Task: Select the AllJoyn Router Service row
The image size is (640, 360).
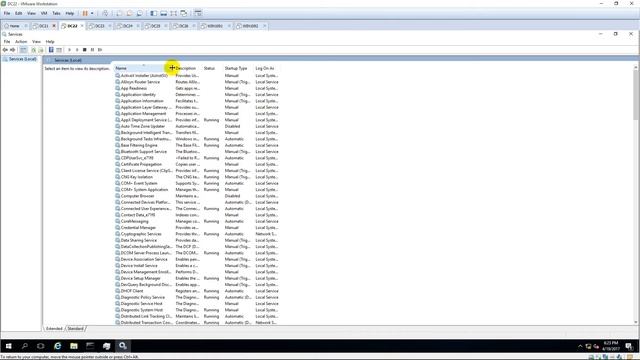Action: click(197, 82)
